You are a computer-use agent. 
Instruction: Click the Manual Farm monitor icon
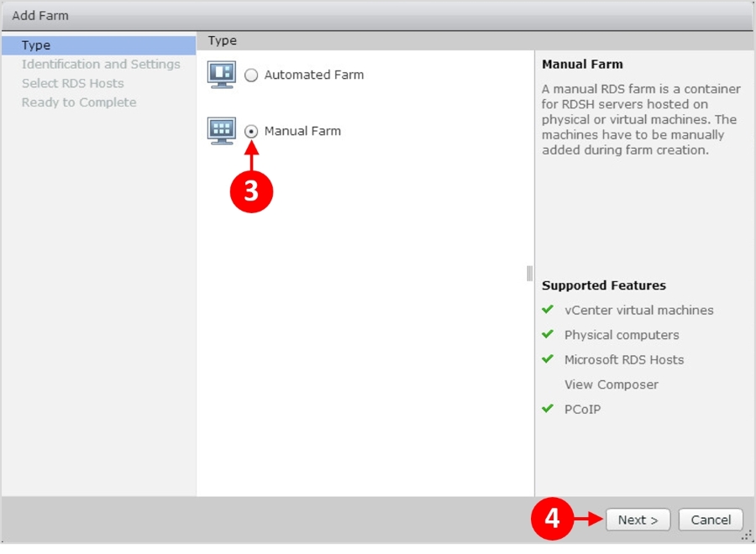pyautogui.click(x=221, y=131)
